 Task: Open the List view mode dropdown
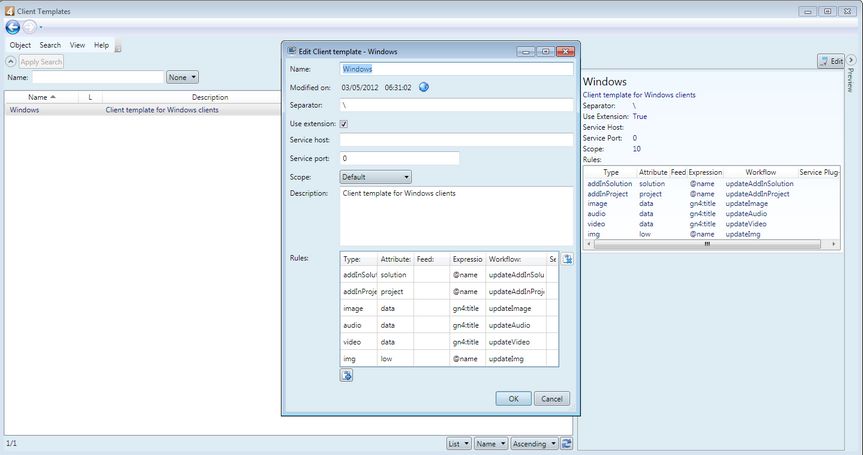click(458, 443)
